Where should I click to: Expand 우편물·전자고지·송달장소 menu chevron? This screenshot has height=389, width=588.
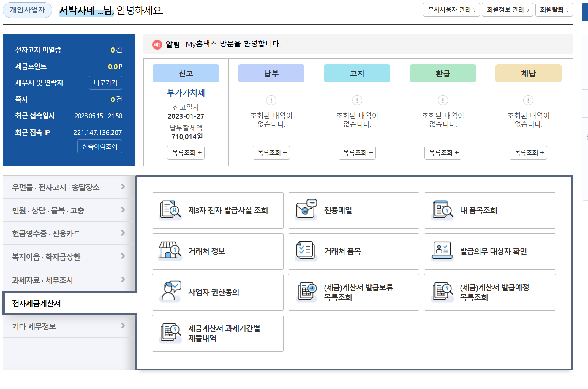pos(123,187)
